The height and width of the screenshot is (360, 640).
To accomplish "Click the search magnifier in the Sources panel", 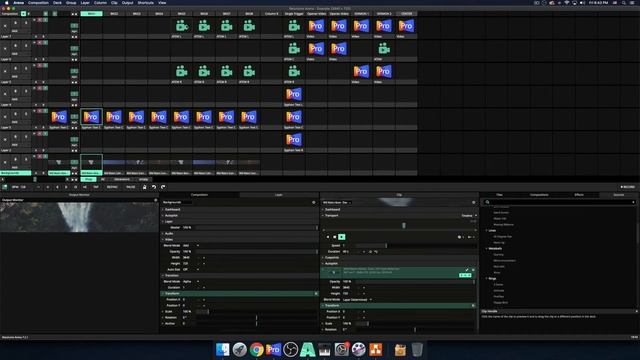I will 487,202.
